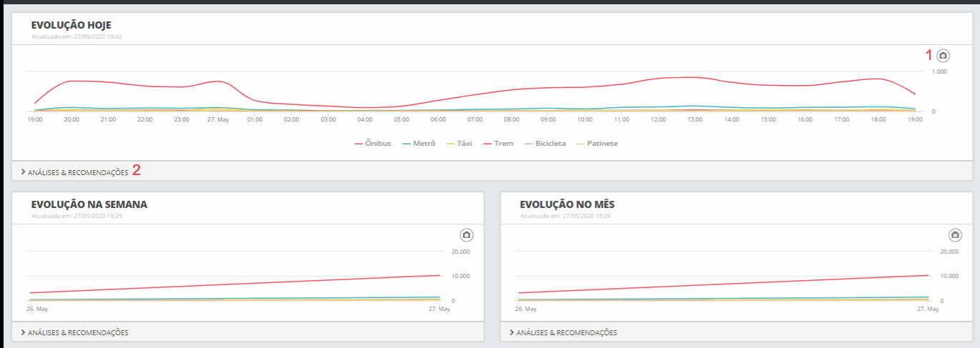Click the 13:00 label on the hourly axis
The width and height of the screenshot is (980, 348).
pyautogui.click(x=694, y=119)
